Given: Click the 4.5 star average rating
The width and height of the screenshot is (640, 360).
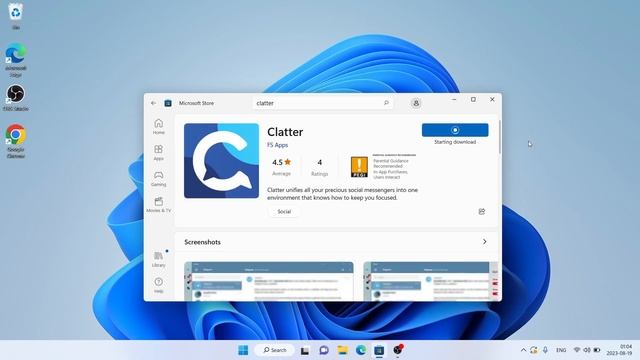Looking at the screenshot, I should [282, 167].
